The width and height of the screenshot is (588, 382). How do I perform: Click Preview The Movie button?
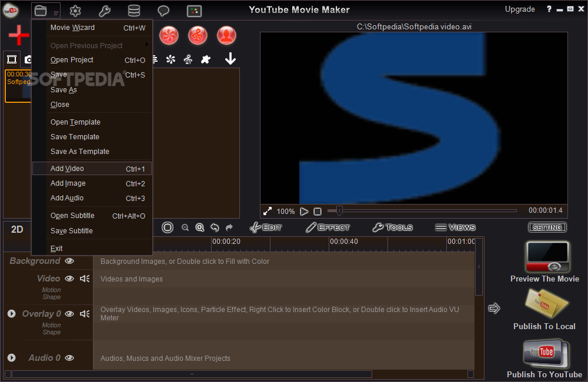coord(545,262)
